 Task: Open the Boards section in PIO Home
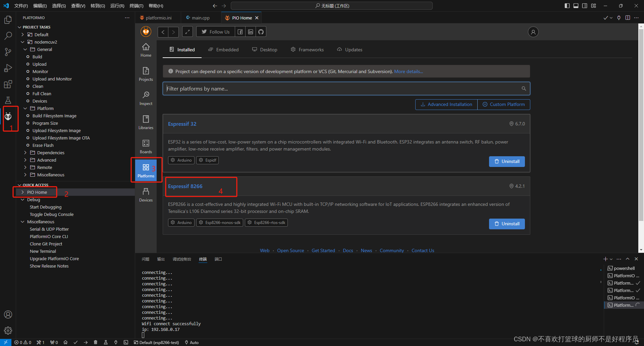pos(146,147)
